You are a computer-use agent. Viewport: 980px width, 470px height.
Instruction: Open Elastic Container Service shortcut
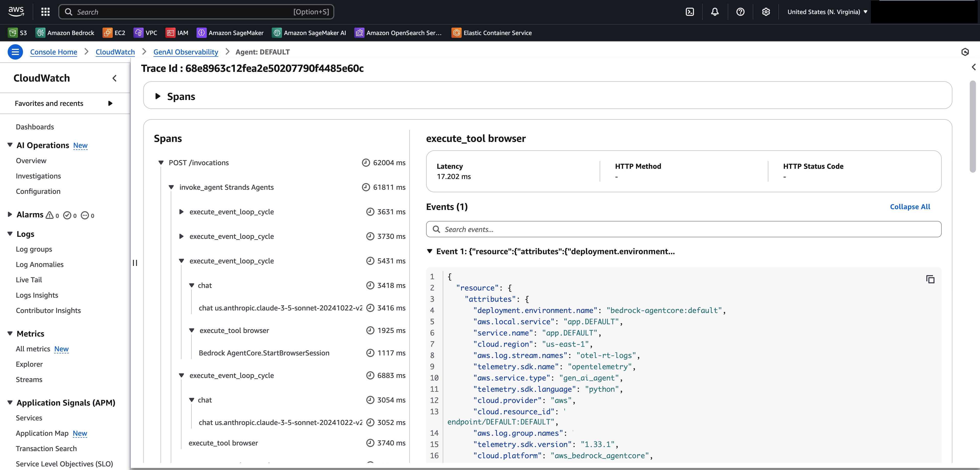492,33
